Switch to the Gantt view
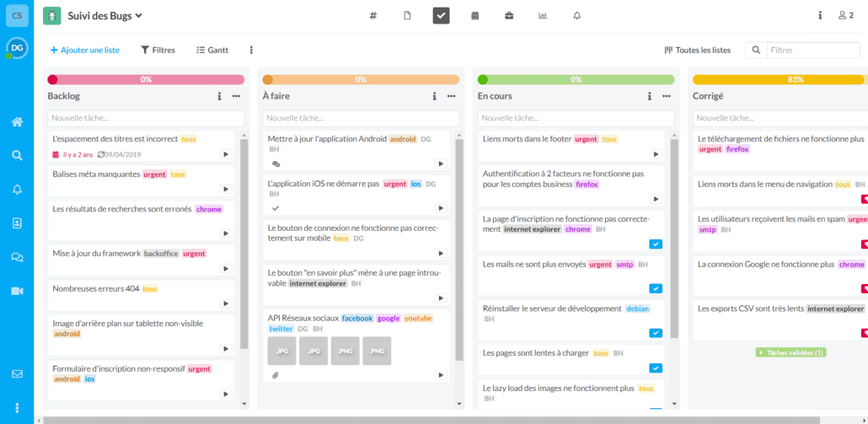 pos(212,51)
